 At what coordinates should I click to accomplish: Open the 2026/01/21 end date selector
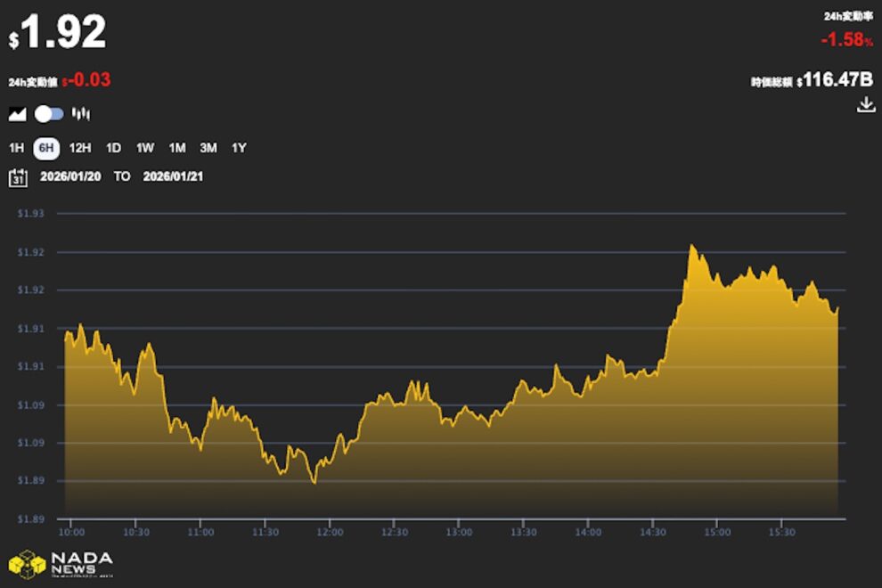[x=175, y=176]
